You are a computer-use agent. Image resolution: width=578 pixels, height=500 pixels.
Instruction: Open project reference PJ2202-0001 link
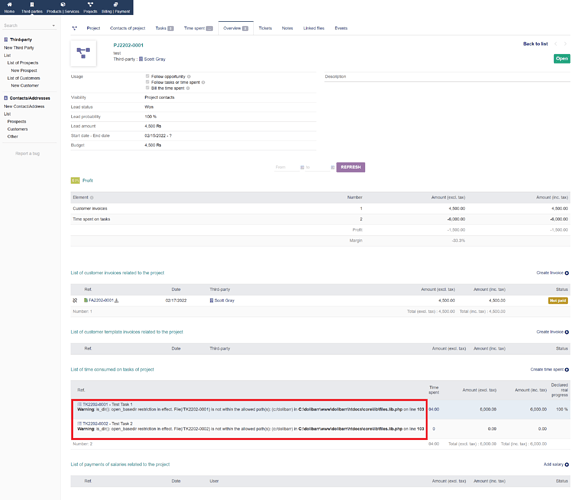tap(128, 45)
